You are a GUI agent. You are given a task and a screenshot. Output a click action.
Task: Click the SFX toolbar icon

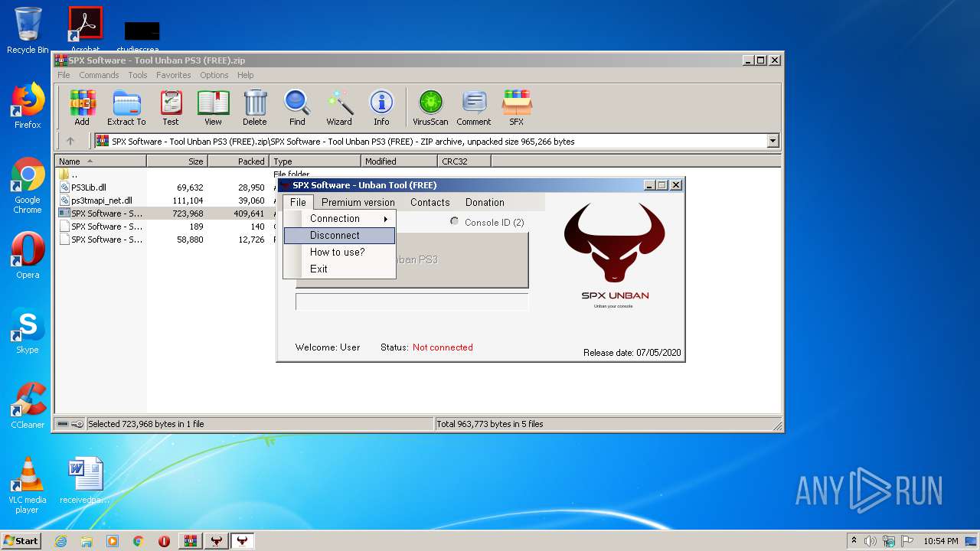pyautogui.click(x=517, y=107)
